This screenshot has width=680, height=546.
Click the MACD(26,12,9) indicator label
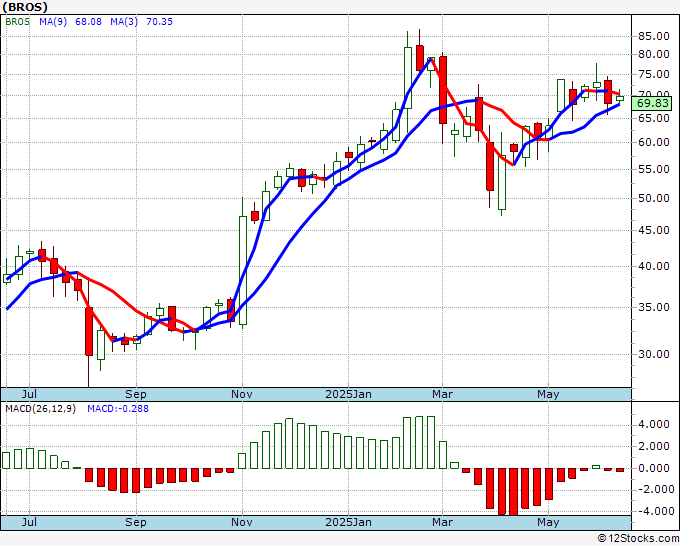[x=40, y=409]
